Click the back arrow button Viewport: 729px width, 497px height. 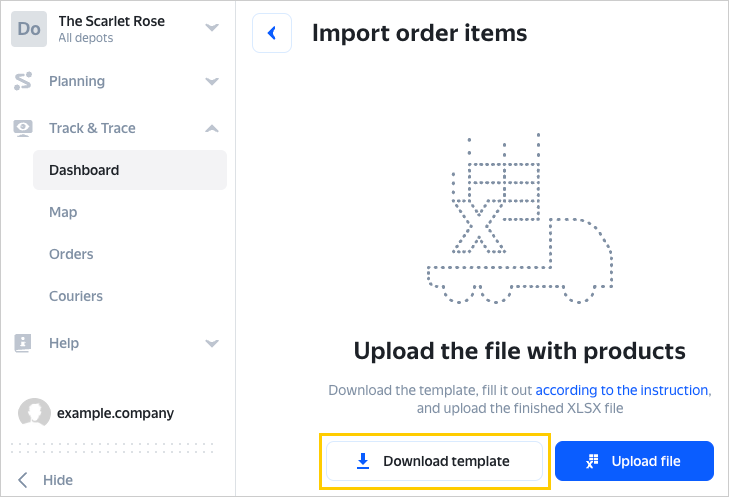[272, 33]
